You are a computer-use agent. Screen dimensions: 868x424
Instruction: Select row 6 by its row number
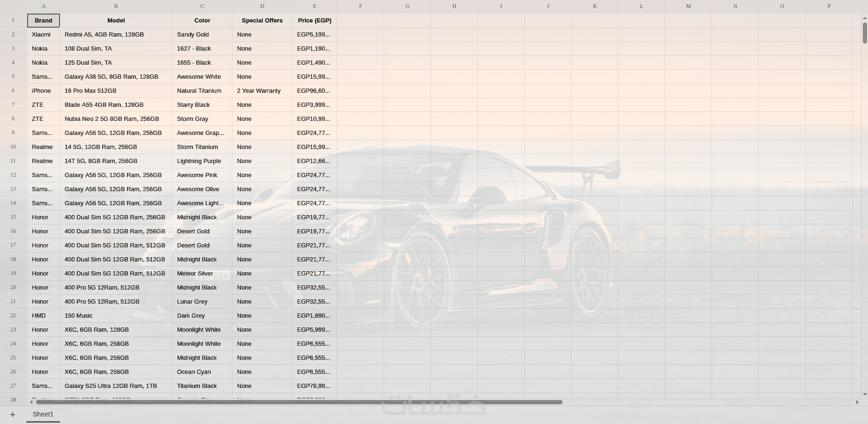click(13, 91)
